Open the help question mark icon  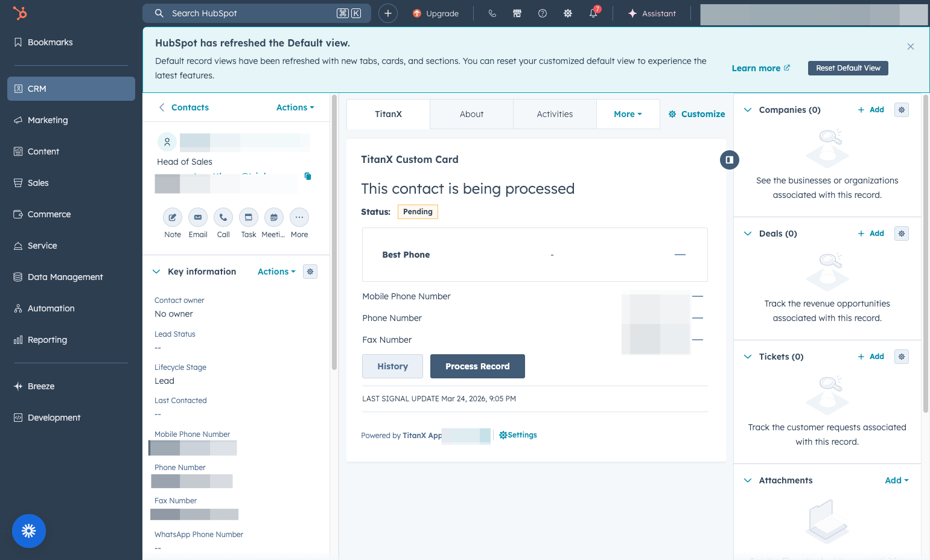543,13
